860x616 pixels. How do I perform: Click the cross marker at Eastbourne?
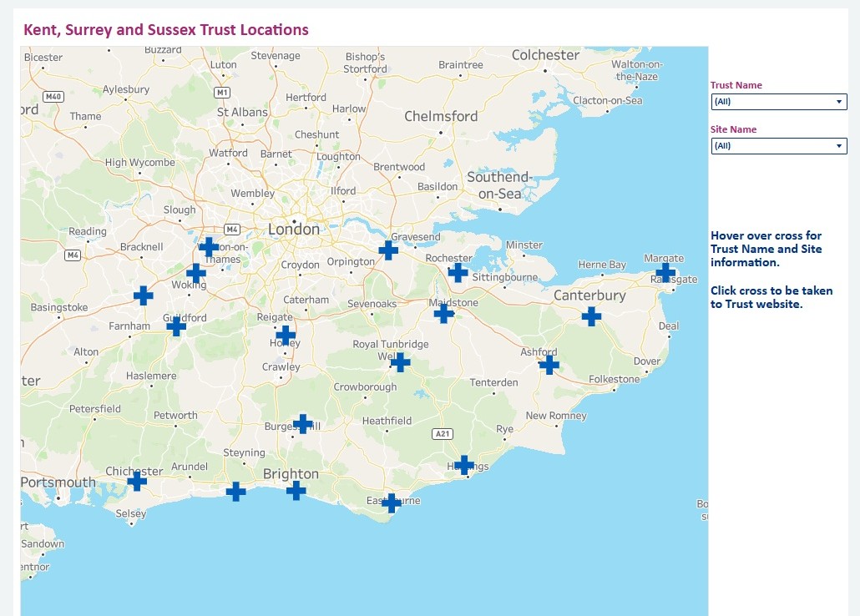[391, 502]
